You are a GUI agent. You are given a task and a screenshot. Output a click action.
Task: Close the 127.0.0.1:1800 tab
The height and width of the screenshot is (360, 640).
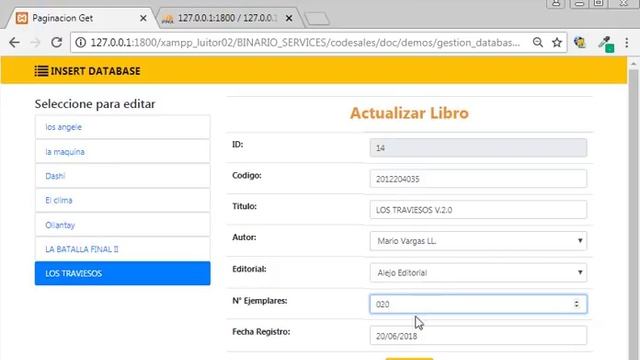click(289, 18)
